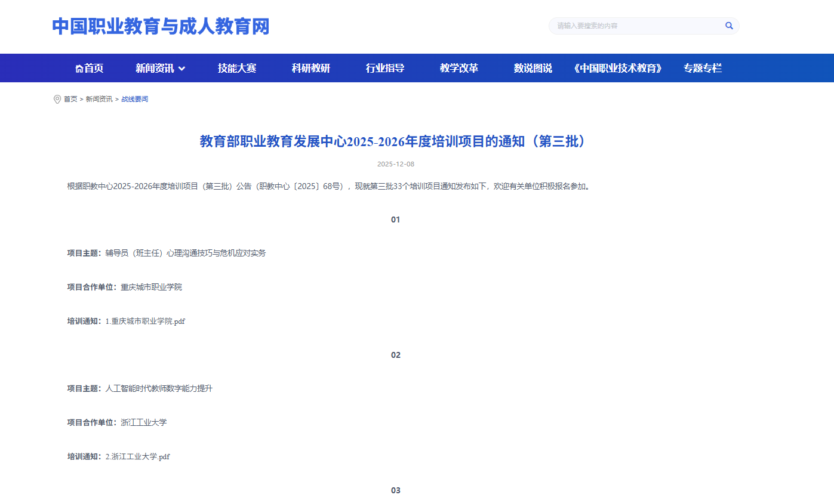Screen dimensions: 834x504
Task: Click the search magnifier icon
Action: point(729,26)
